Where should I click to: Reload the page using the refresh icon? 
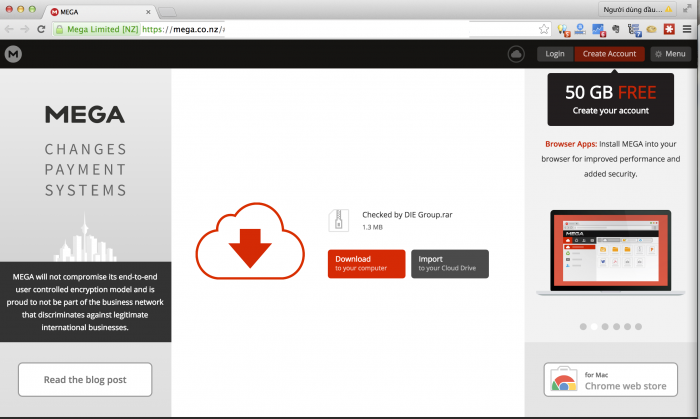[x=41, y=29]
